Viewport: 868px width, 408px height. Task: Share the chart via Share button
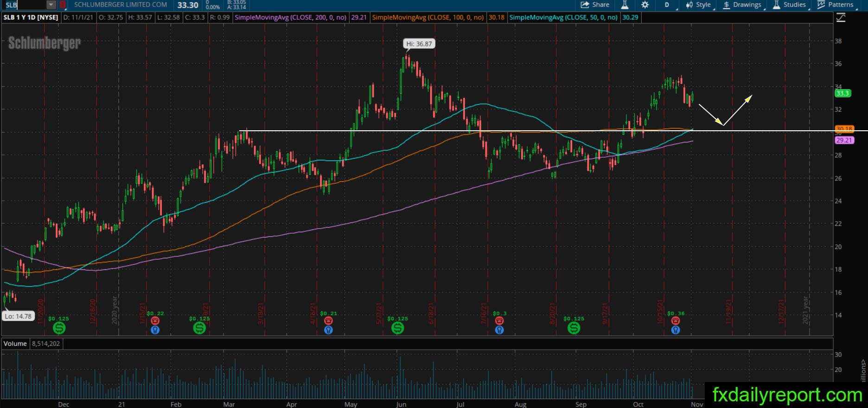point(595,5)
